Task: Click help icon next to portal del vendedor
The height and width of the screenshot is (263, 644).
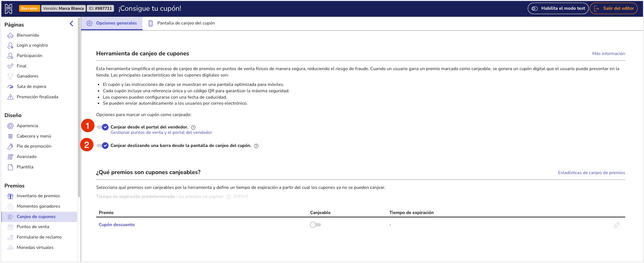Action: [193, 127]
